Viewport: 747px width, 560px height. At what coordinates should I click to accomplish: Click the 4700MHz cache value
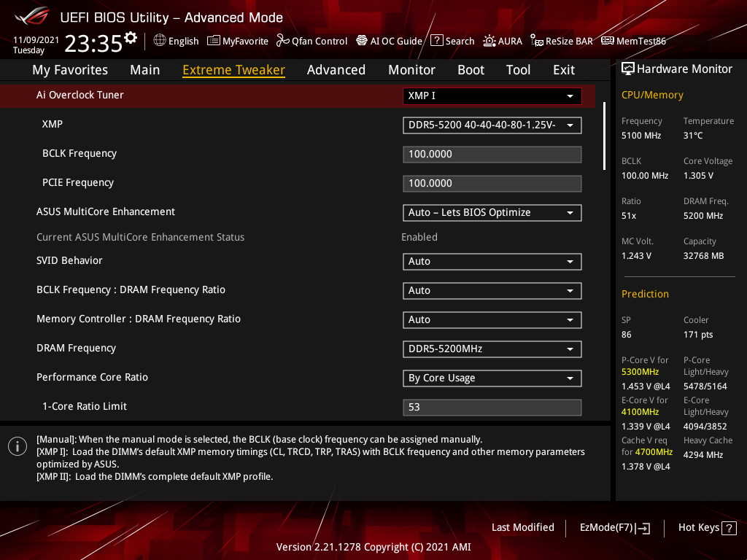[x=654, y=452]
